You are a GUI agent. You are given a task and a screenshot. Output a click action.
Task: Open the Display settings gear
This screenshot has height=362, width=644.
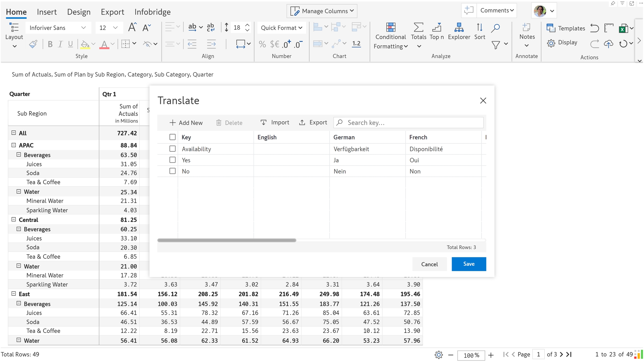coord(551,43)
